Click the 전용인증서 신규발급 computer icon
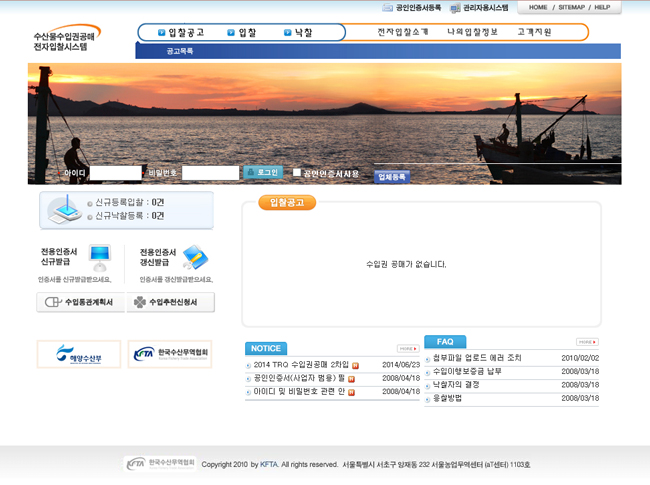Image resolution: width=650 pixels, height=485 pixels. pos(100,257)
